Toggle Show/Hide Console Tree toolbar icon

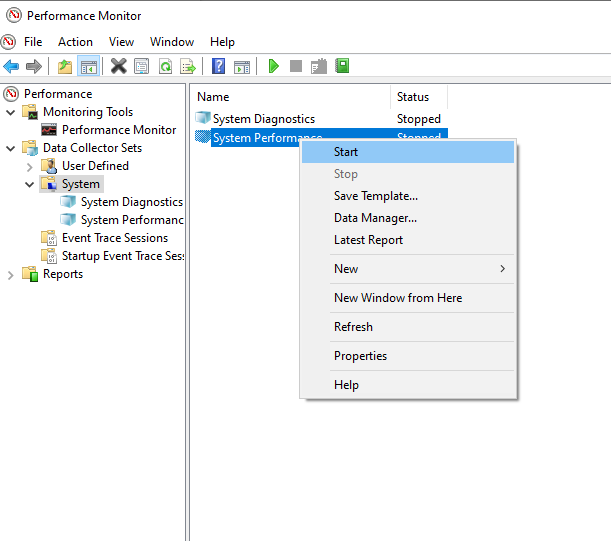(x=88, y=66)
